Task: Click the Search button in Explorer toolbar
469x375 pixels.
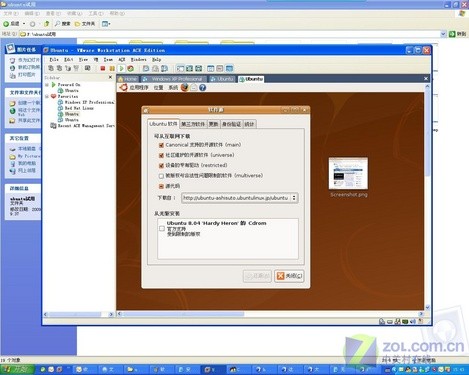Action: tap(63, 24)
